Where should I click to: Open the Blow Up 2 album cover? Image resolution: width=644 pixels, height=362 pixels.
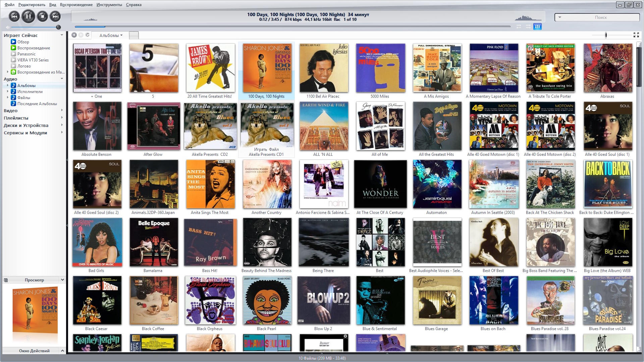click(324, 300)
